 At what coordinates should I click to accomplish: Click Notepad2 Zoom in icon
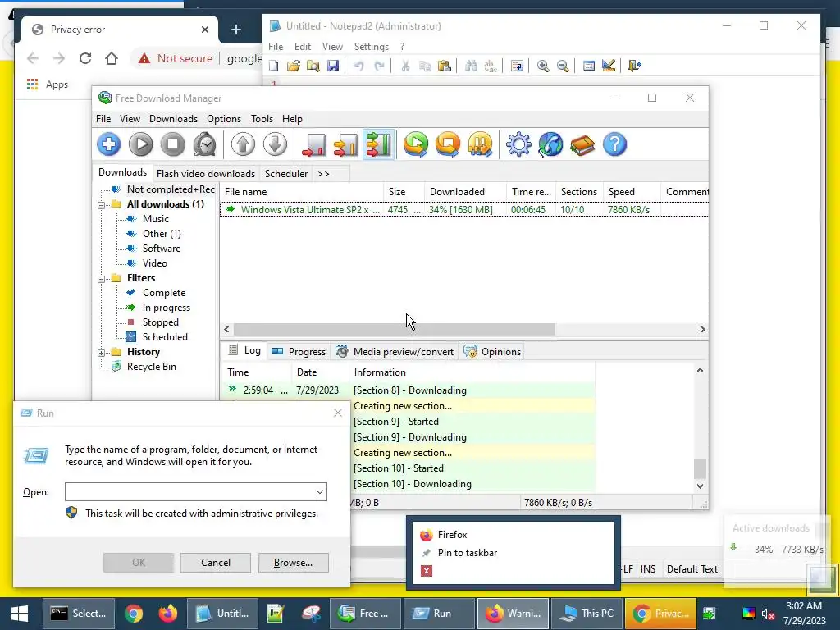click(543, 66)
